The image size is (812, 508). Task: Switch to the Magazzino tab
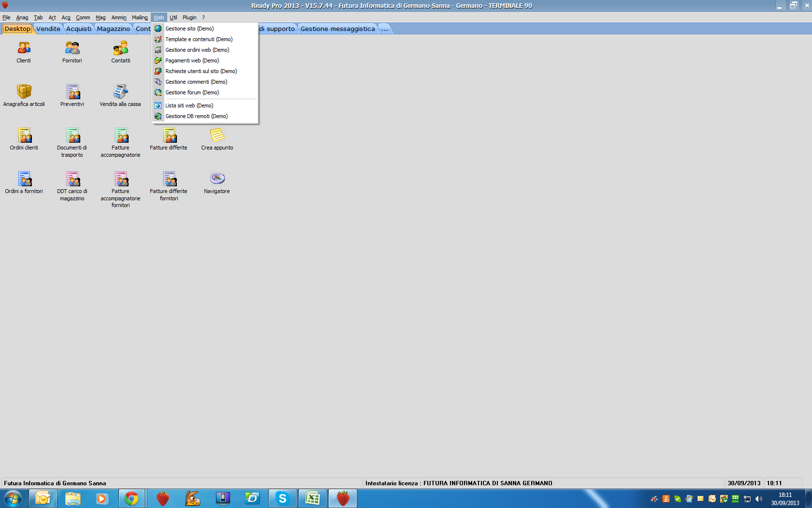114,29
